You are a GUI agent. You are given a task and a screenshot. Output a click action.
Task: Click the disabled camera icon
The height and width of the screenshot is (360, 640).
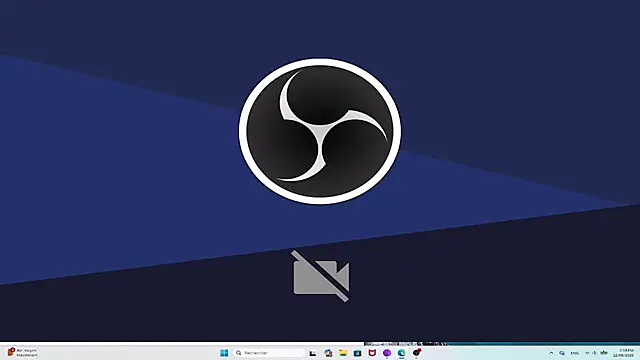tap(321, 276)
